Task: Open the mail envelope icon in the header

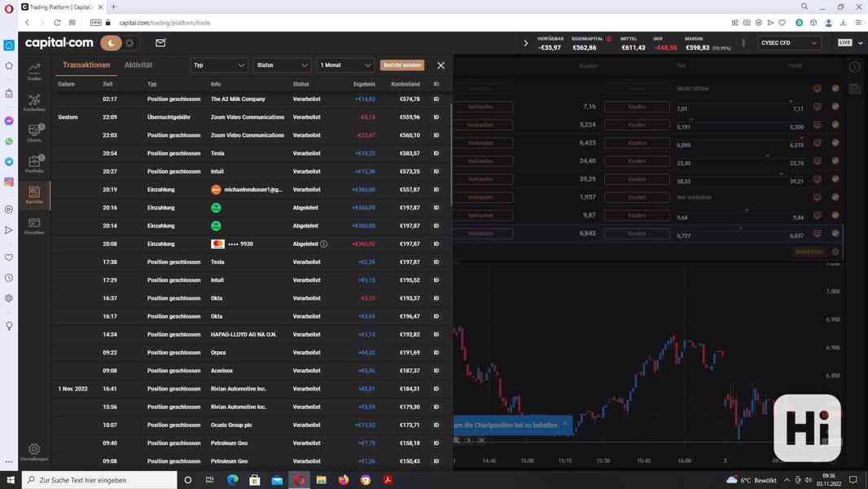Action: [x=160, y=42]
